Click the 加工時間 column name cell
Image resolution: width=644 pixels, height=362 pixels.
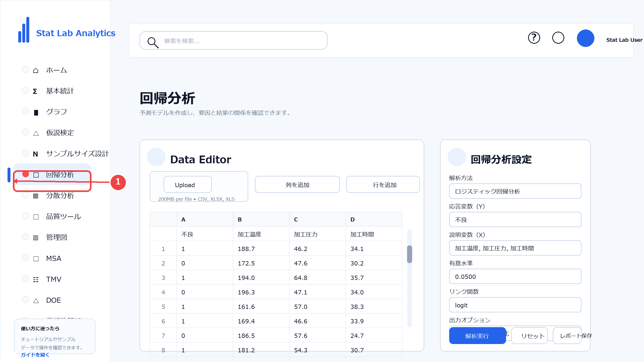pos(374,234)
